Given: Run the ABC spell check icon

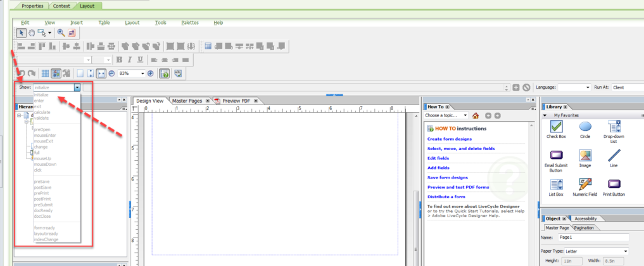Looking at the screenshot, I should tap(178, 73).
